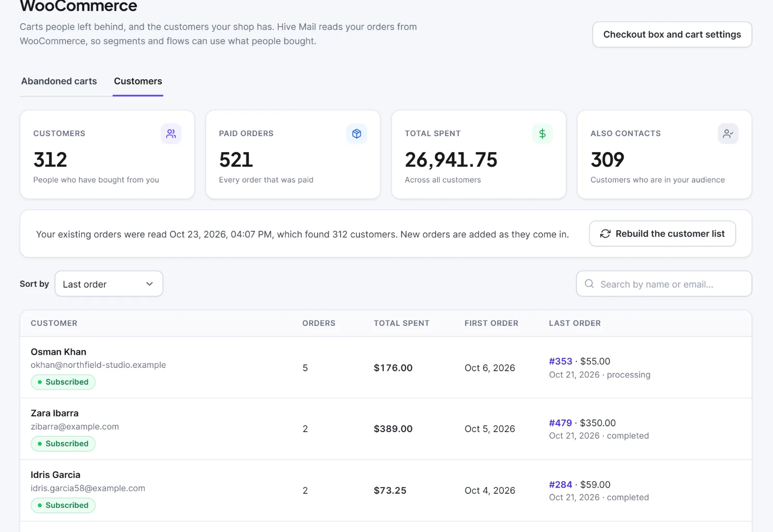Click the 309 also contacts count
Screen dimensions: 773x532
point(607,160)
